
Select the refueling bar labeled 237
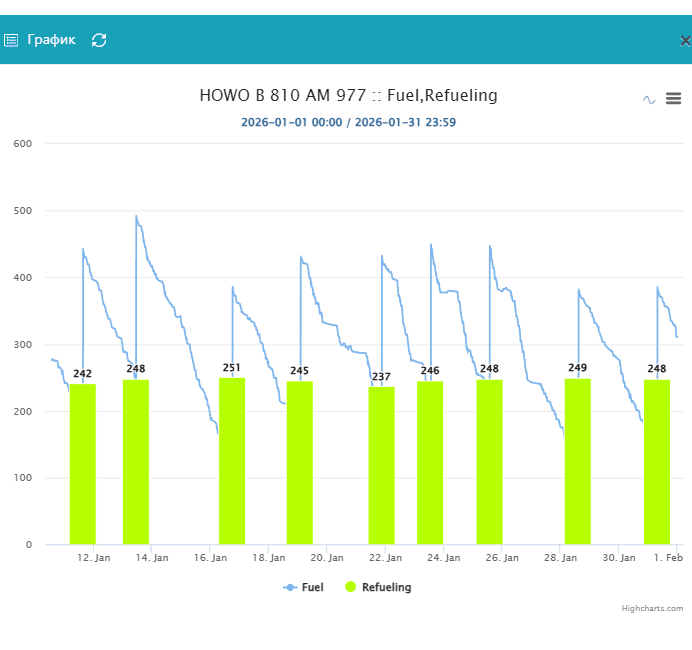pyautogui.click(x=381, y=465)
